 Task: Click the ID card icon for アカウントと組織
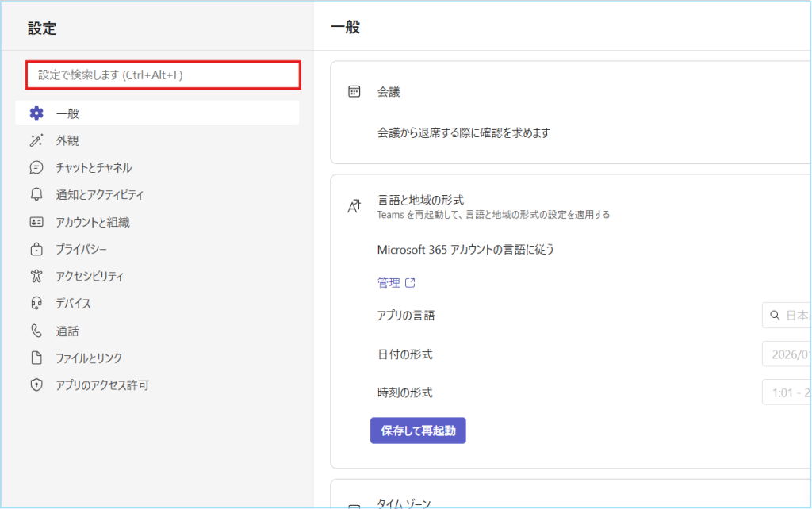click(36, 222)
